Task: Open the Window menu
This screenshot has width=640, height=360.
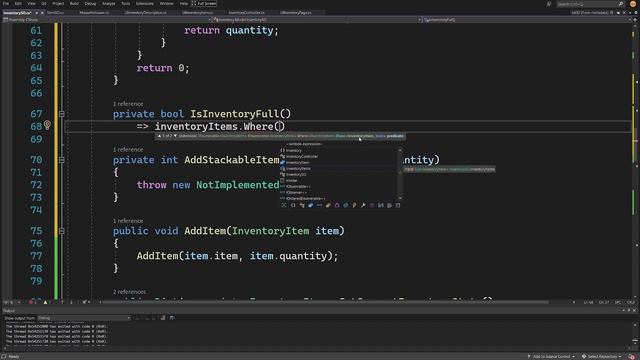Action: pos(166,3)
